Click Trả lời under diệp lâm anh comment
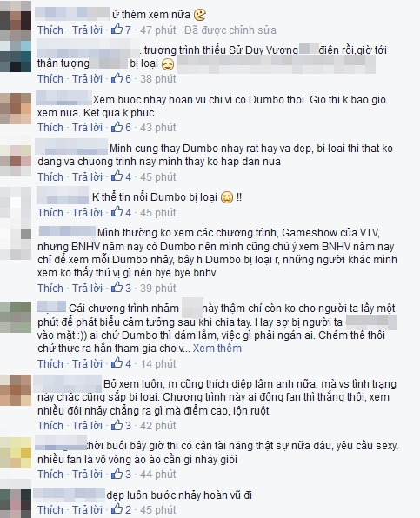The image size is (420, 518). click(87, 426)
